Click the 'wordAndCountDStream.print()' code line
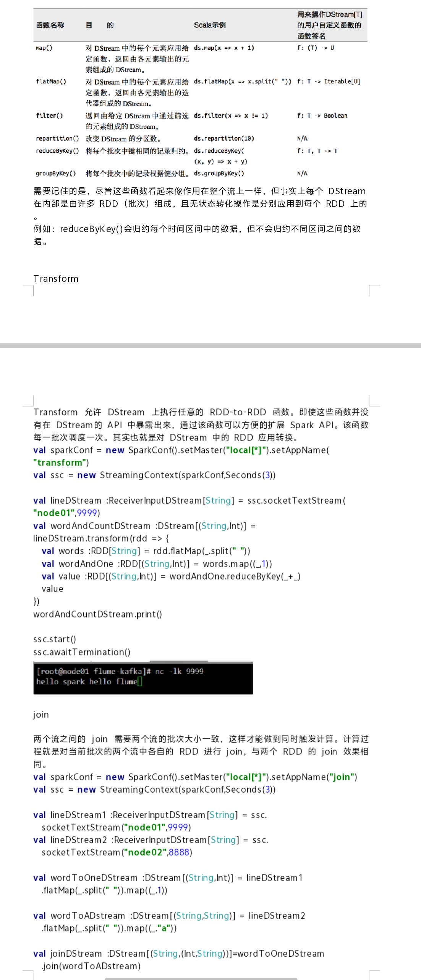421x980 pixels. pyautogui.click(x=97, y=614)
